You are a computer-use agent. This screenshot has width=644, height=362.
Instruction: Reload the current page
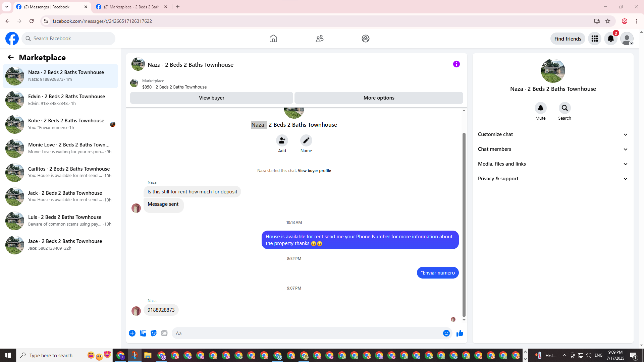[32, 21]
